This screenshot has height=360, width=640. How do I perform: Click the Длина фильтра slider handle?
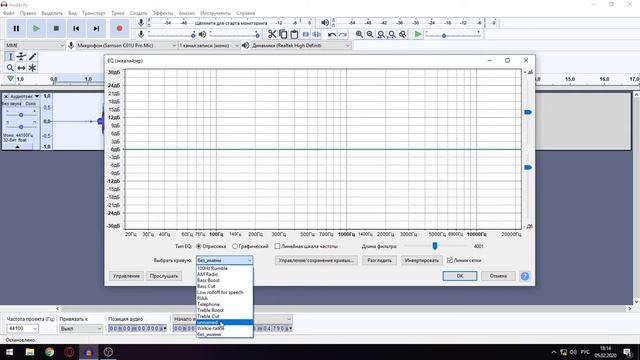(x=435, y=246)
